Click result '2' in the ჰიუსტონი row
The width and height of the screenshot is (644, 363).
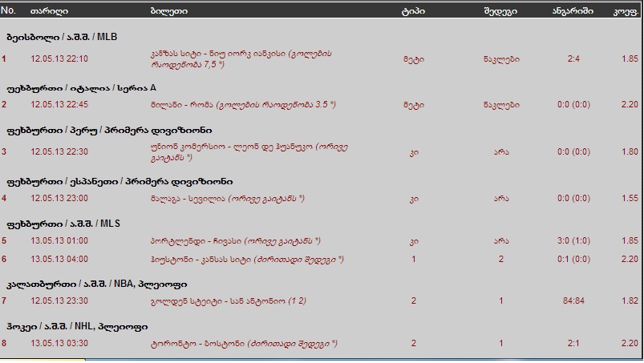[500, 259]
